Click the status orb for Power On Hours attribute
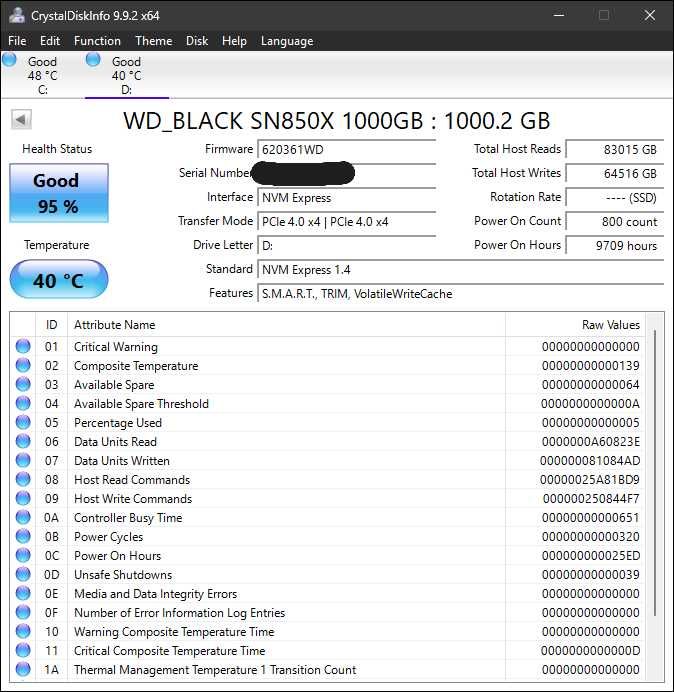 coord(23,555)
